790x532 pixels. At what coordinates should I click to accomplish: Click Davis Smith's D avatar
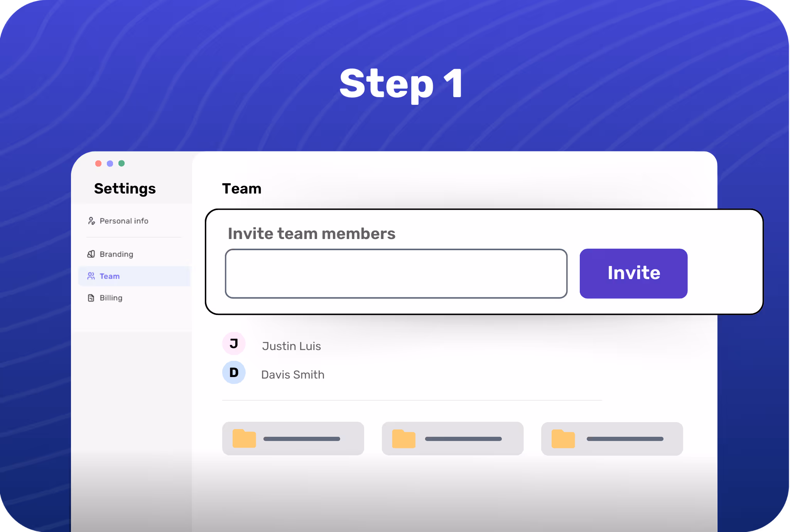pos(234,372)
